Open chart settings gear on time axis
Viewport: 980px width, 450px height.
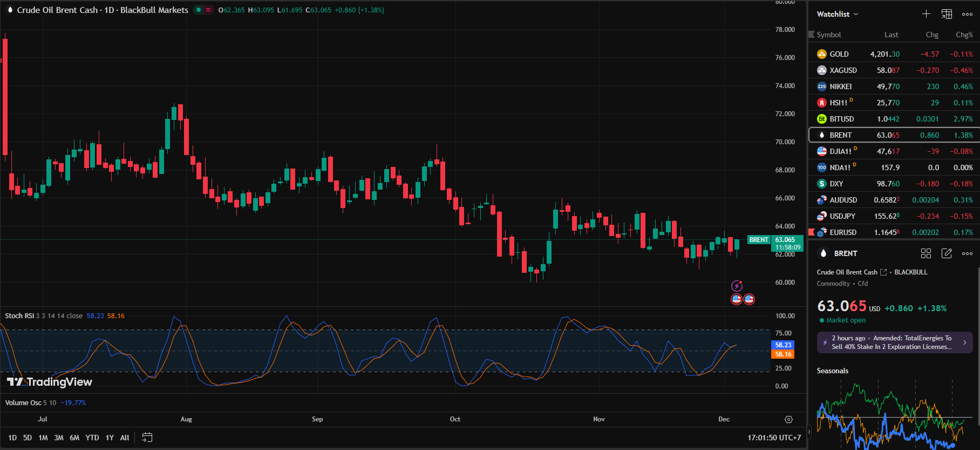(x=788, y=419)
